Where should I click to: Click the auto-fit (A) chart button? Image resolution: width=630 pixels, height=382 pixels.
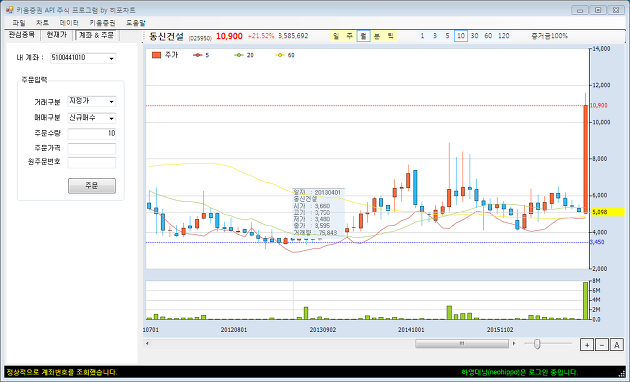point(617,345)
